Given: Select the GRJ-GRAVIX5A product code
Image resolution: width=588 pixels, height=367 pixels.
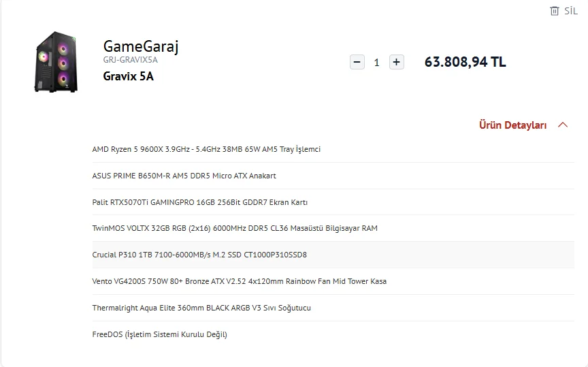Looking at the screenshot, I should point(130,60).
